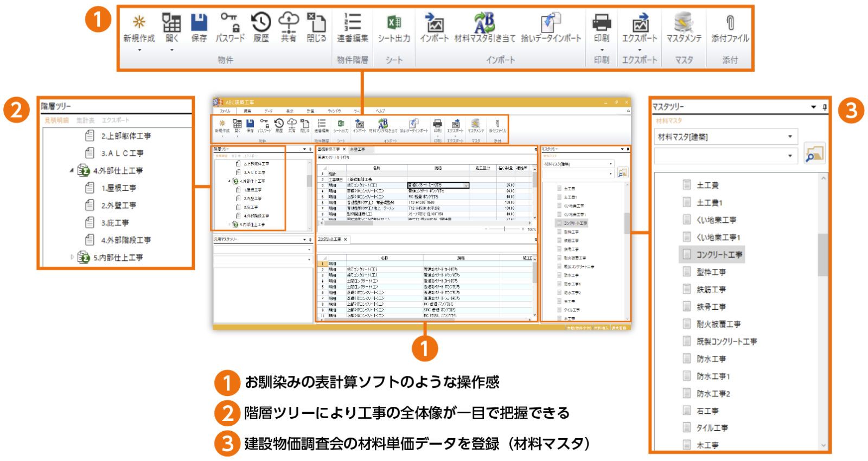Viewport: 868px width, 461px height.
Task: Click the enlarged 印刷 printer icon
Action: (602, 23)
